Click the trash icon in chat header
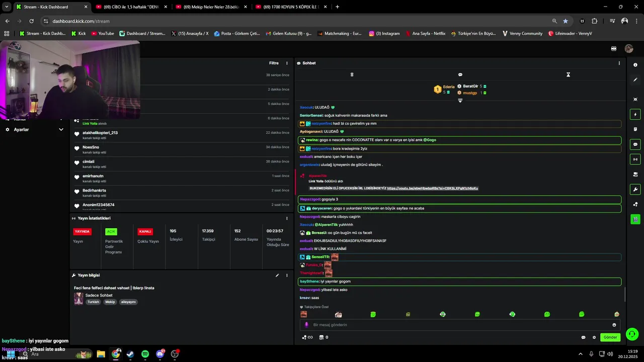The width and height of the screenshot is (644, 362). click(x=352, y=74)
